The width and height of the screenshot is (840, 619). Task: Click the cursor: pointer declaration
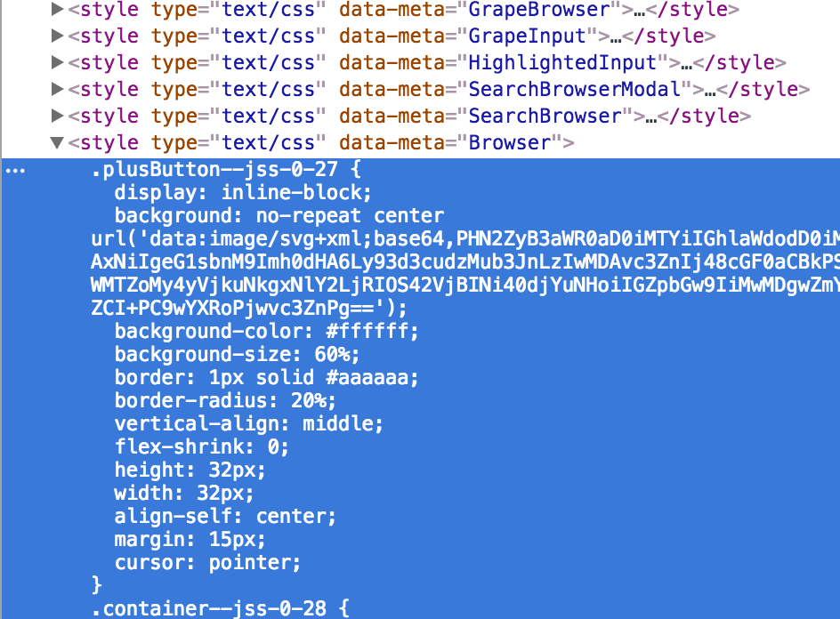207,563
